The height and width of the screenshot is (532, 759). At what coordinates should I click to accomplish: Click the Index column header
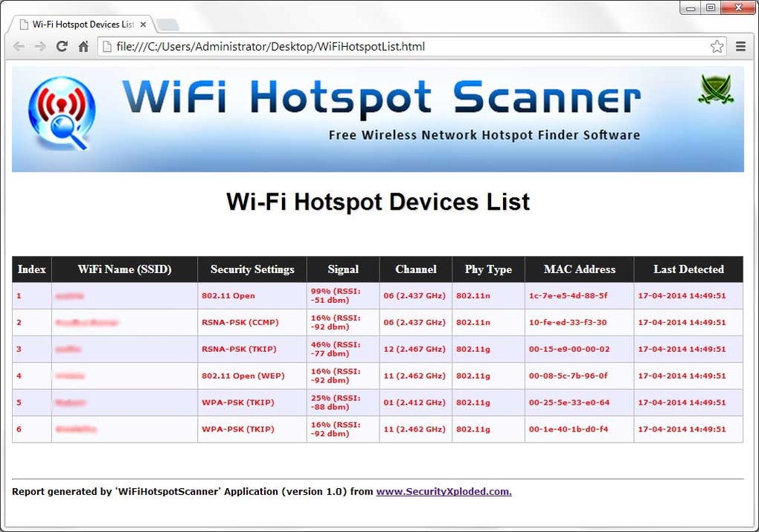pos(32,269)
